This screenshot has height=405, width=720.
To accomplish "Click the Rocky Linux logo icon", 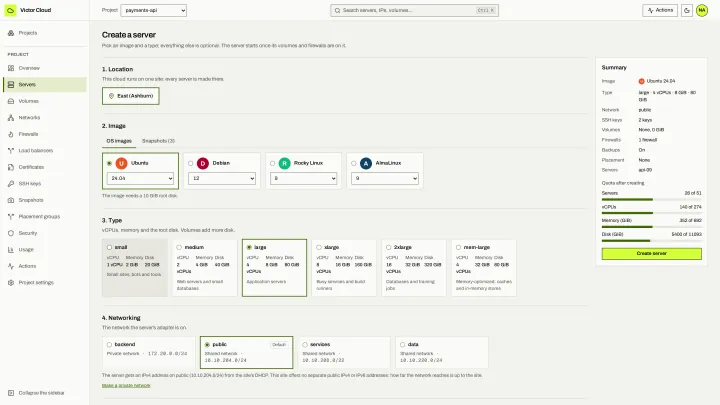I will point(285,163).
